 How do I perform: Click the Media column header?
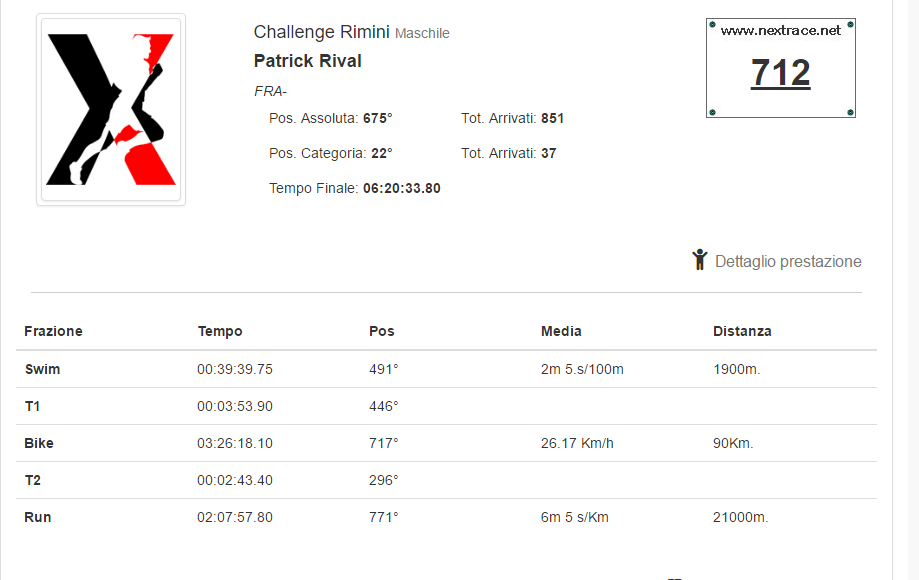[x=561, y=331]
